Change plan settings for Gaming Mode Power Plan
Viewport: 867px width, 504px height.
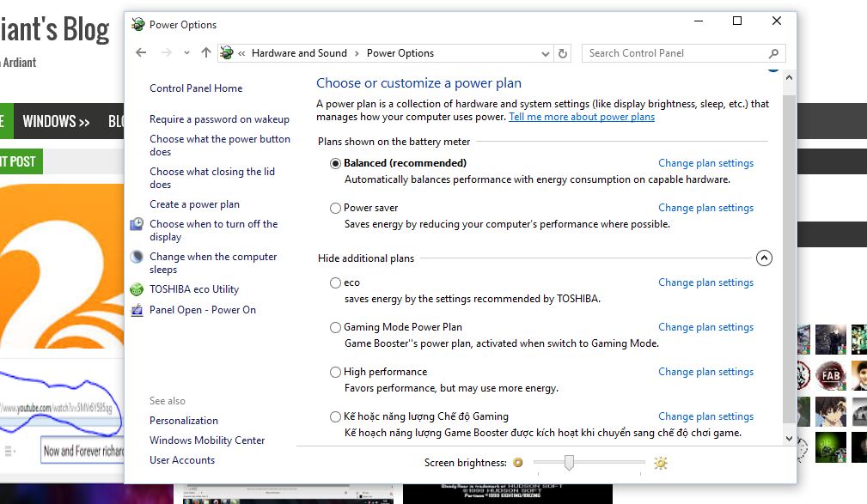pyautogui.click(x=705, y=328)
